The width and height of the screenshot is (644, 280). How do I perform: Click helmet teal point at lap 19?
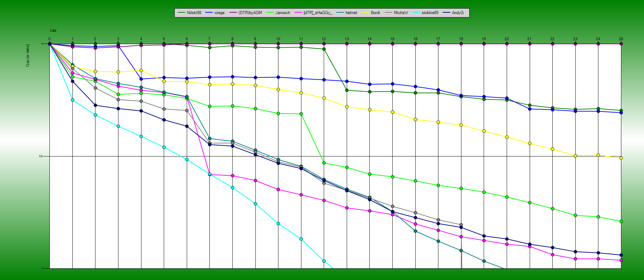click(x=484, y=261)
